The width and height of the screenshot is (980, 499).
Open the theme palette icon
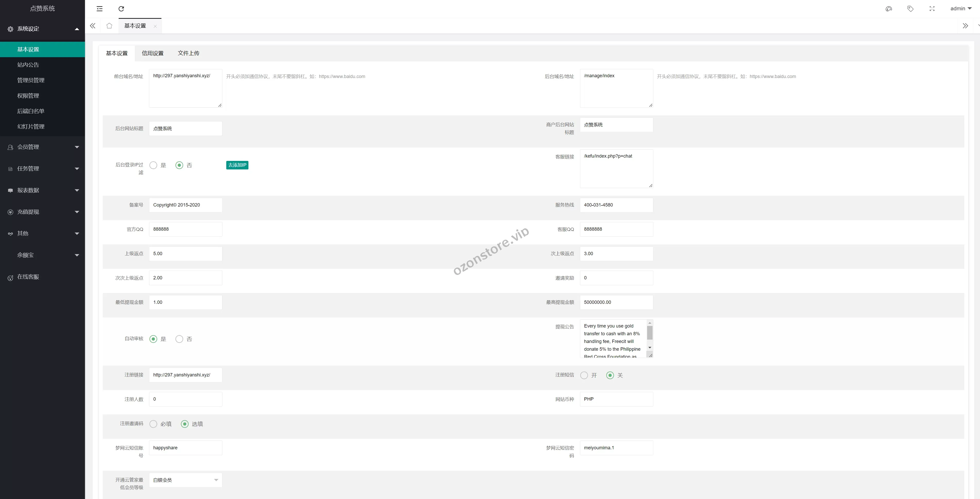pyautogui.click(x=889, y=9)
